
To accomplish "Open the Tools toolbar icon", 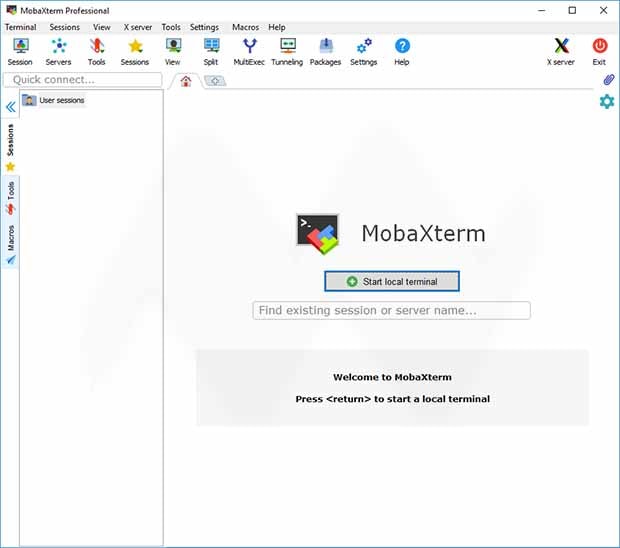I will click(96, 52).
